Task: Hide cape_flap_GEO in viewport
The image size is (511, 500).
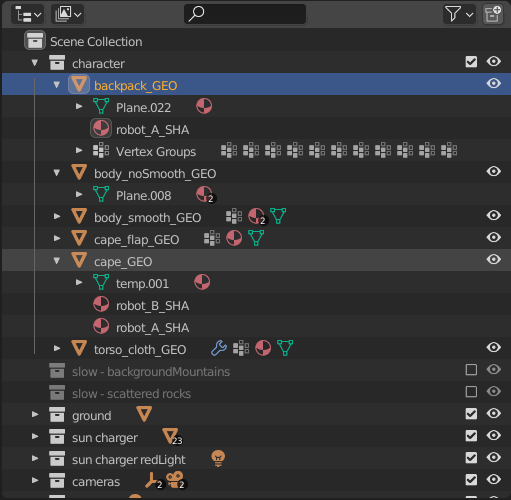Action: coord(493,237)
